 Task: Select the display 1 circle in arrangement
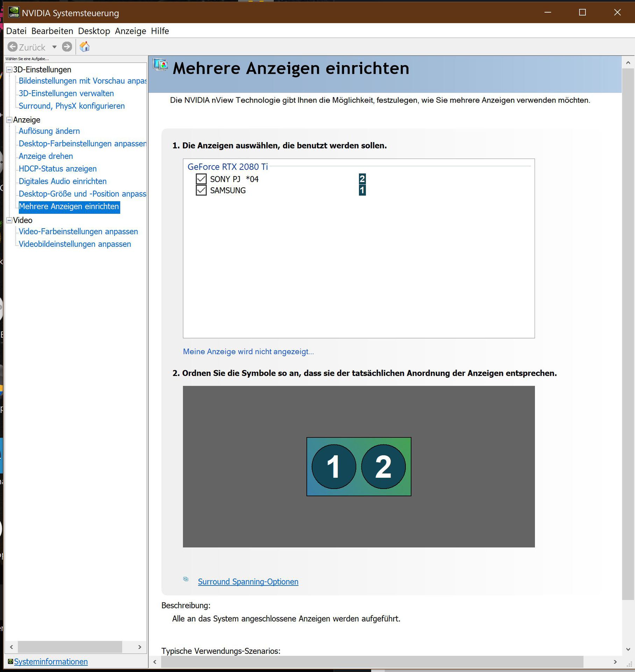tap(334, 467)
